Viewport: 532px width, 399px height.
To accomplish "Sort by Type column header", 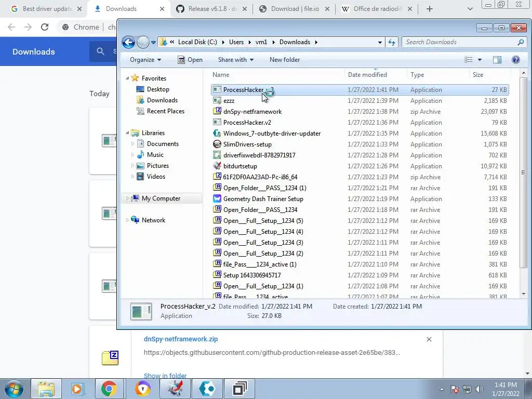I will [x=417, y=75].
